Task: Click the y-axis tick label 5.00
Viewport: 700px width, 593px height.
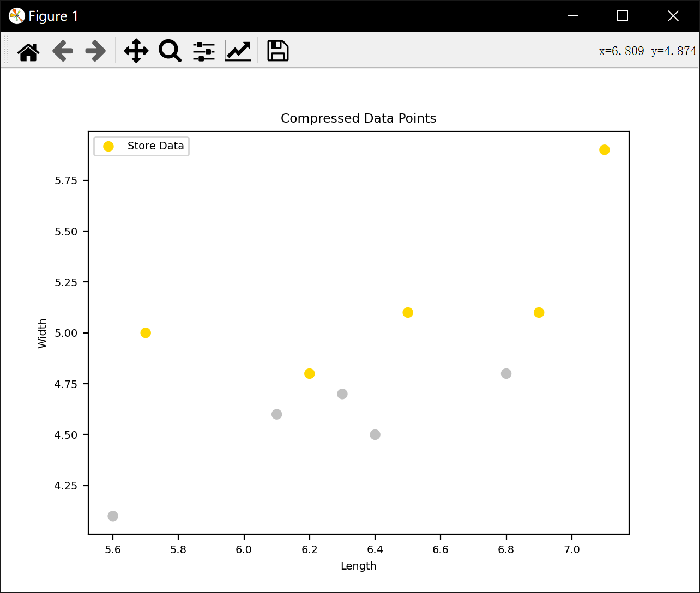Action: click(65, 333)
